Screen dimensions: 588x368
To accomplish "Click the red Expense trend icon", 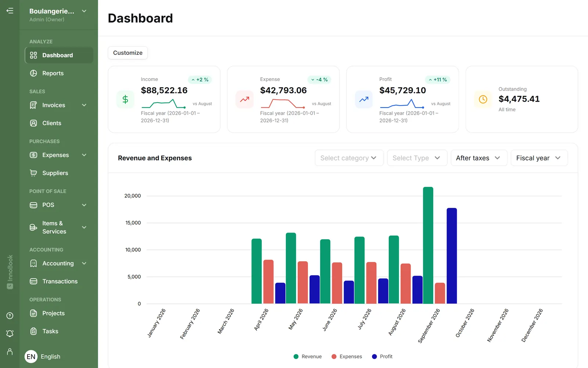I will coord(244,99).
